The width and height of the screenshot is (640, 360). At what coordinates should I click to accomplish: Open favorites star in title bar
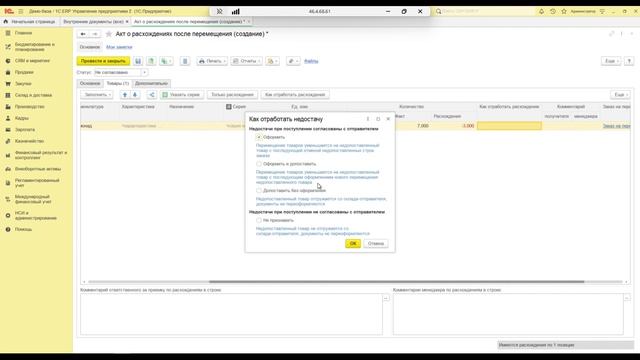click(x=564, y=11)
